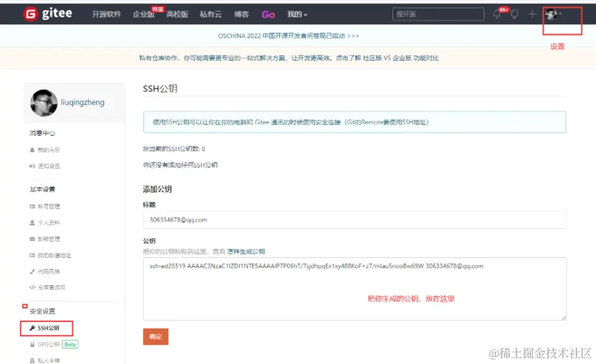
Task: Click the 添加公钥 heading text
Action: 157,189
